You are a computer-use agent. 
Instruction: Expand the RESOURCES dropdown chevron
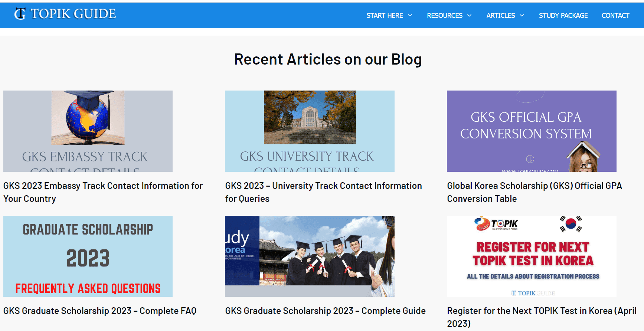click(x=470, y=16)
